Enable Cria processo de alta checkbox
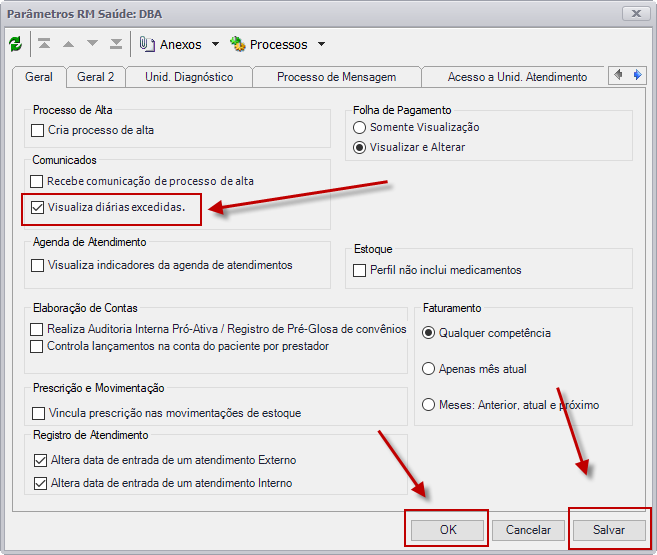657x555 pixels. [38, 130]
